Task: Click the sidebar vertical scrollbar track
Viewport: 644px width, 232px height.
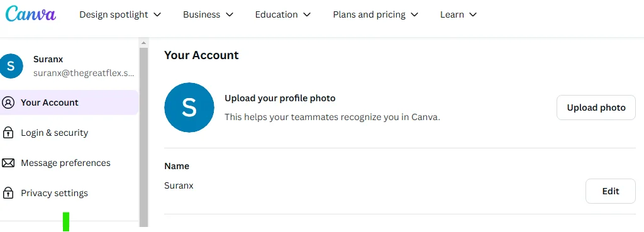Action: point(144,137)
